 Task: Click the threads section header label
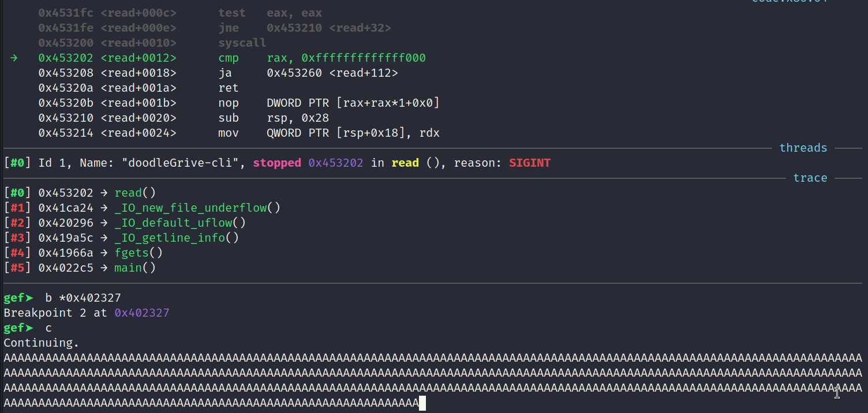tap(803, 148)
